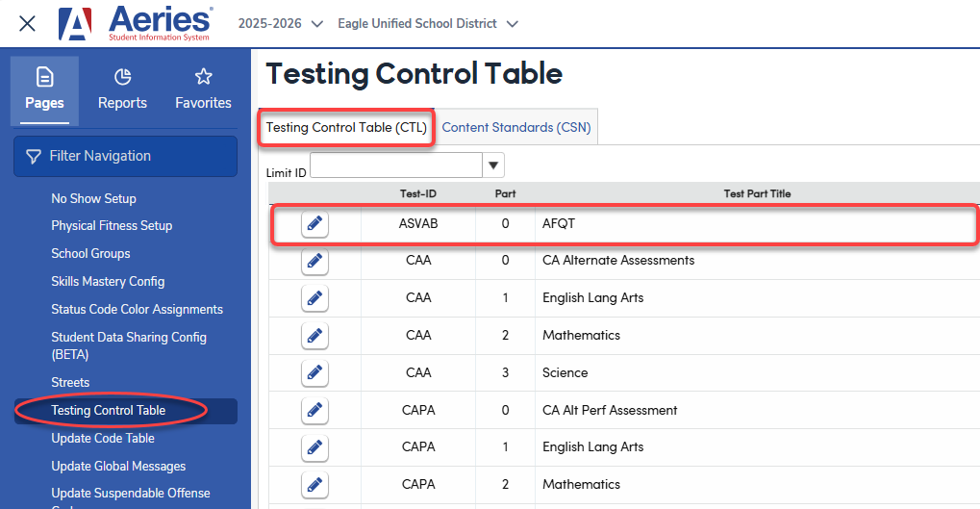Click the Part column header
980x509 pixels.
(x=505, y=193)
